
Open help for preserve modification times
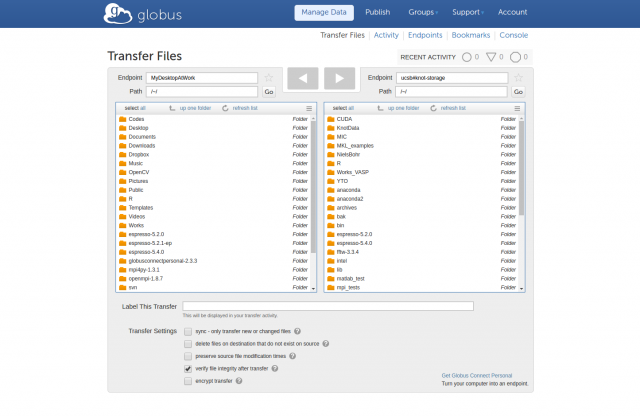click(x=293, y=356)
